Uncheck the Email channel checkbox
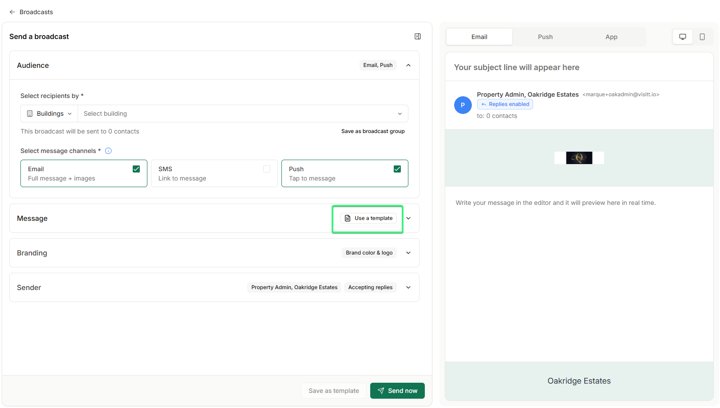This screenshot has width=720, height=408. (136, 169)
